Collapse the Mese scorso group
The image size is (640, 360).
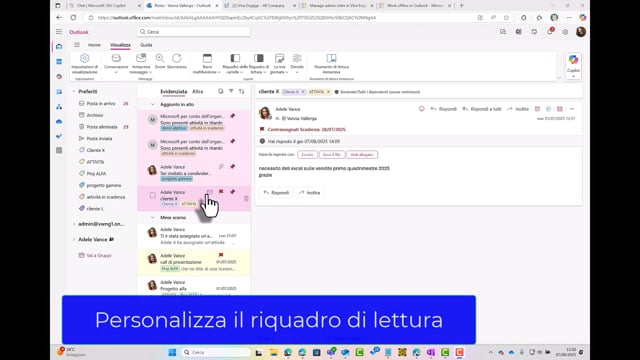pos(153,218)
